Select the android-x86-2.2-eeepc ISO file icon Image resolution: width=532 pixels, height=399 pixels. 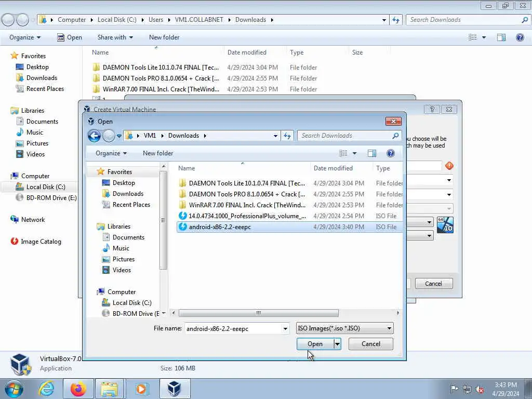tap(182, 227)
